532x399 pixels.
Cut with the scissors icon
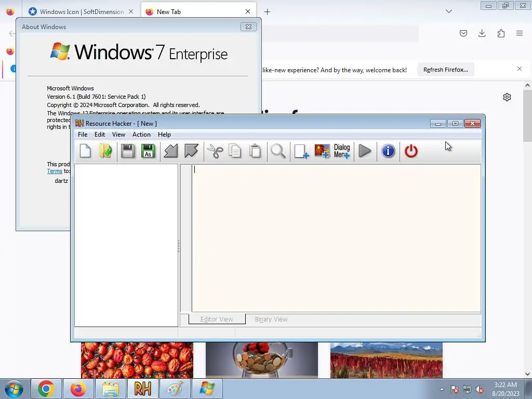tap(215, 151)
